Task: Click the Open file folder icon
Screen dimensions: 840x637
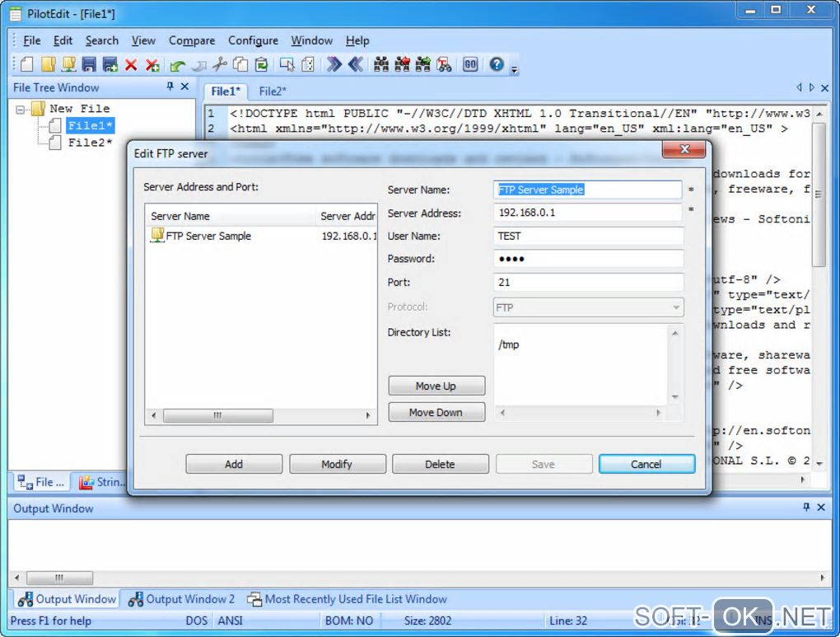Action: pyautogui.click(x=48, y=65)
